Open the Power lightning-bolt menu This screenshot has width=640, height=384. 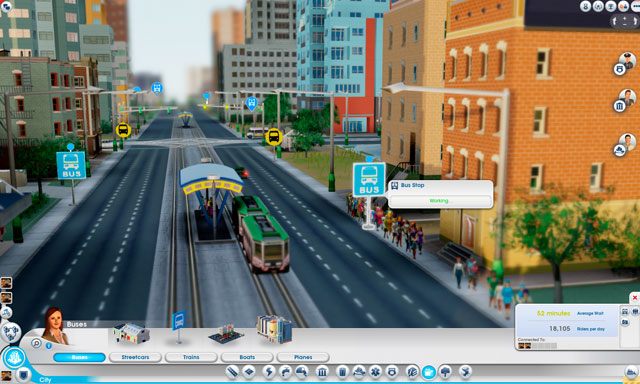point(269,372)
